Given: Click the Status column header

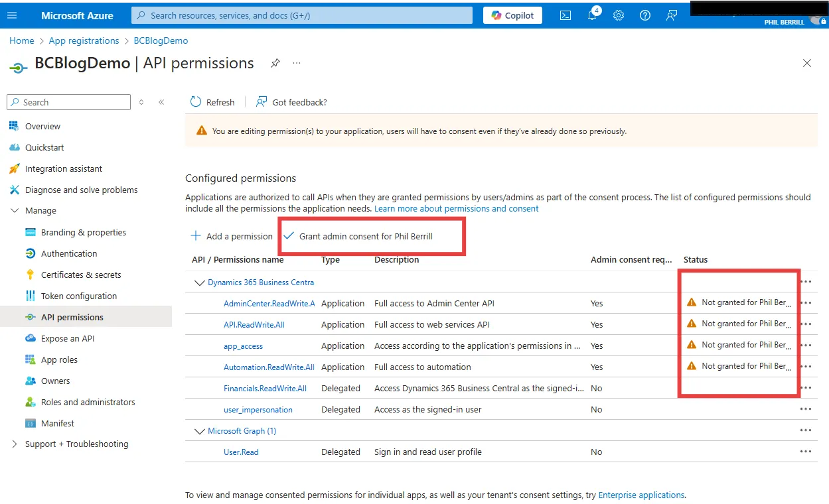Looking at the screenshot, I should click(x=696, y=259).
